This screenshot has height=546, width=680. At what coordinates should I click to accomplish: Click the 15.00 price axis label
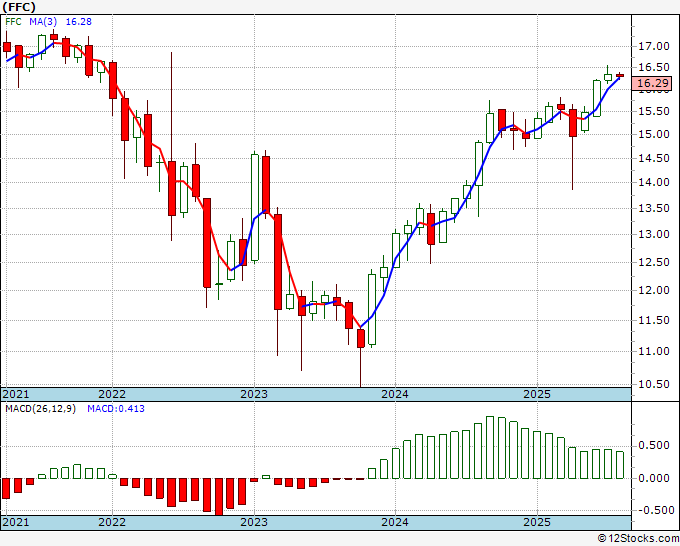[x=654, y=134]
